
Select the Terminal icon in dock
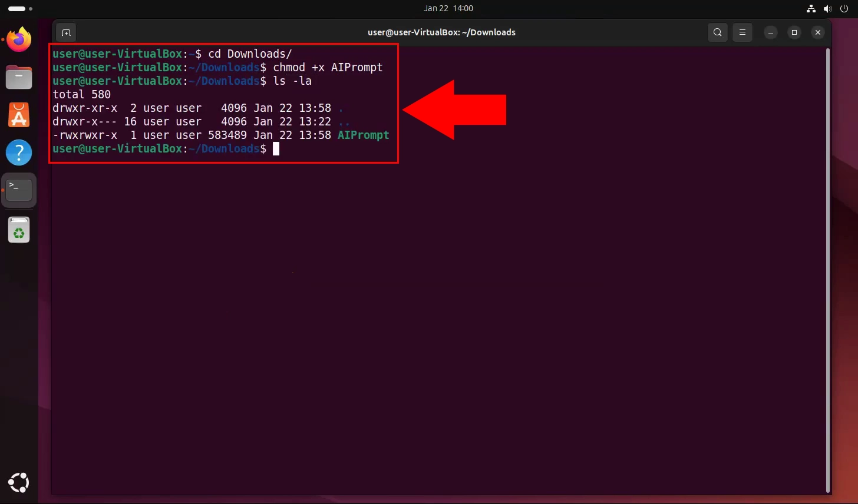pos(19,190)
